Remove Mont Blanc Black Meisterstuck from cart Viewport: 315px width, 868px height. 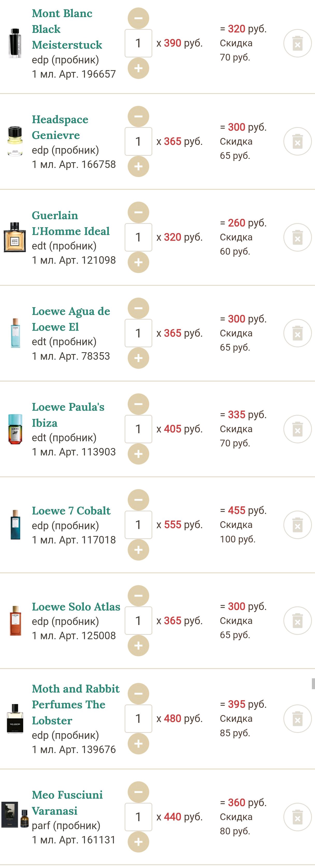(x=297, y=43)
